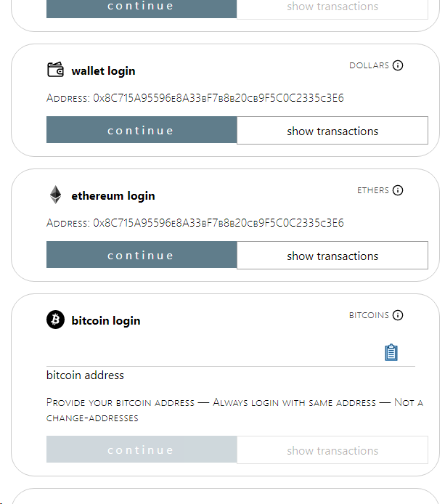Click the Ethereum diamond logo icon
445x504 pixels.
[x=55, y=195]
